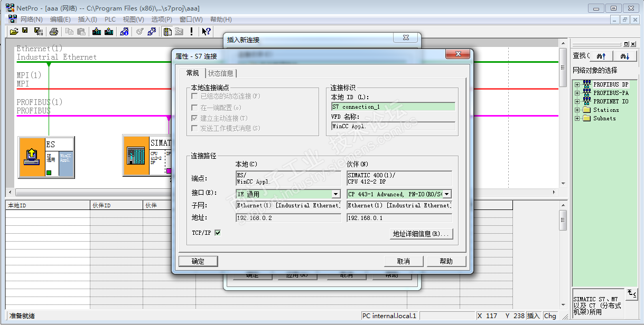Select PROFIBUS DP in catalog tree
Screen dimensions: 644x325
(x=611, y=84)
